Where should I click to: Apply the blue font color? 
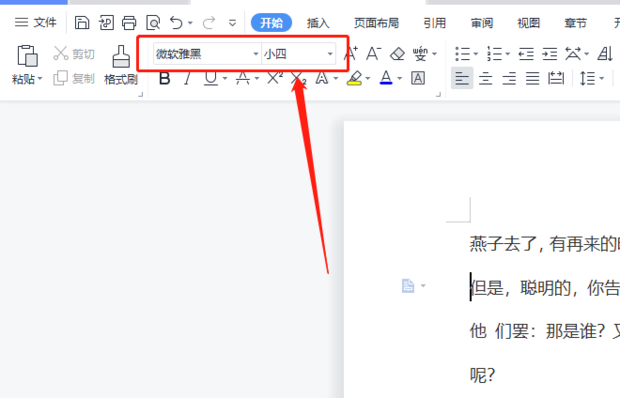pos(386,78)
